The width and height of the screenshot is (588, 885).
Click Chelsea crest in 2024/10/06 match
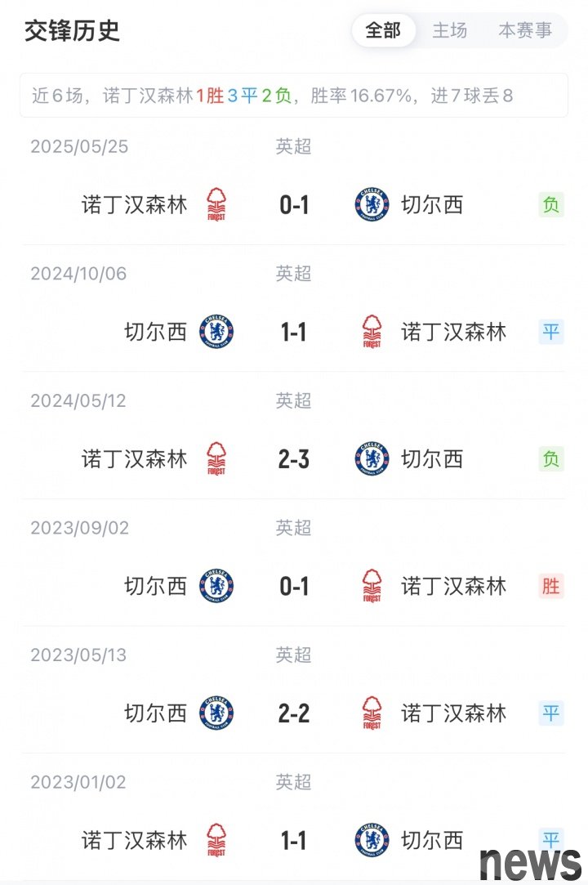pyautogui.click(x=216, y=332)
